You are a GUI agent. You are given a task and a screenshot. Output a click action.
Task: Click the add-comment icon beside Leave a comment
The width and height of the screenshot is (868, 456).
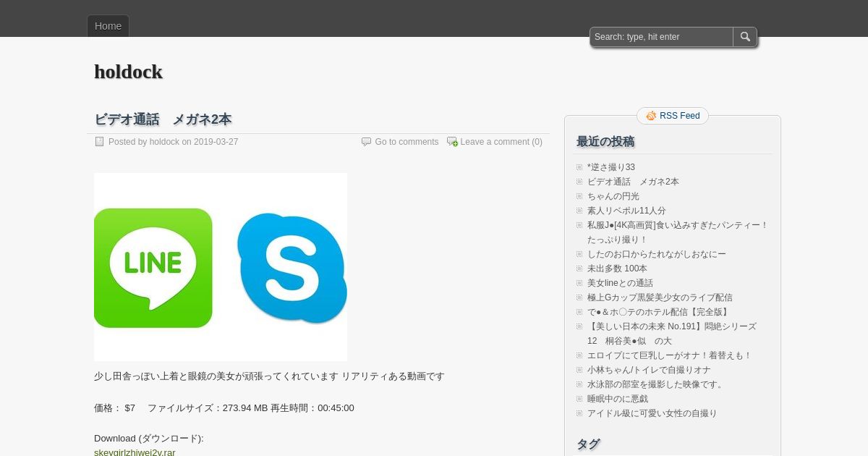[x=452, y=142]
